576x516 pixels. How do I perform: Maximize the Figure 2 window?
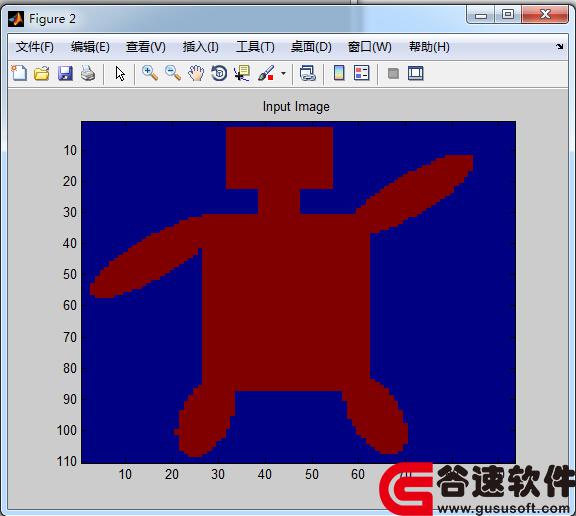pos(508,15)
